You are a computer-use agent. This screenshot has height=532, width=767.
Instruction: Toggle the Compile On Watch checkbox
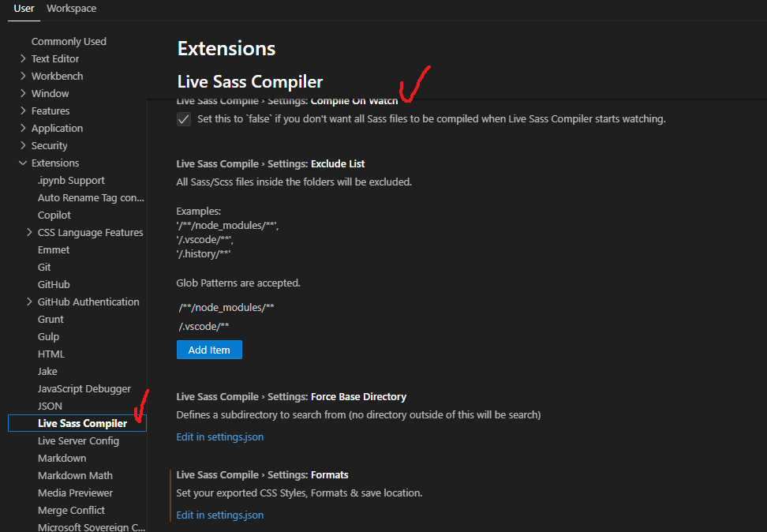[184, 119]
